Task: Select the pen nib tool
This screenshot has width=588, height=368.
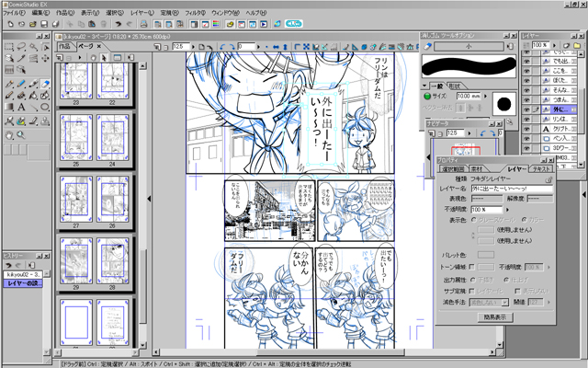Action: [9, 84]
